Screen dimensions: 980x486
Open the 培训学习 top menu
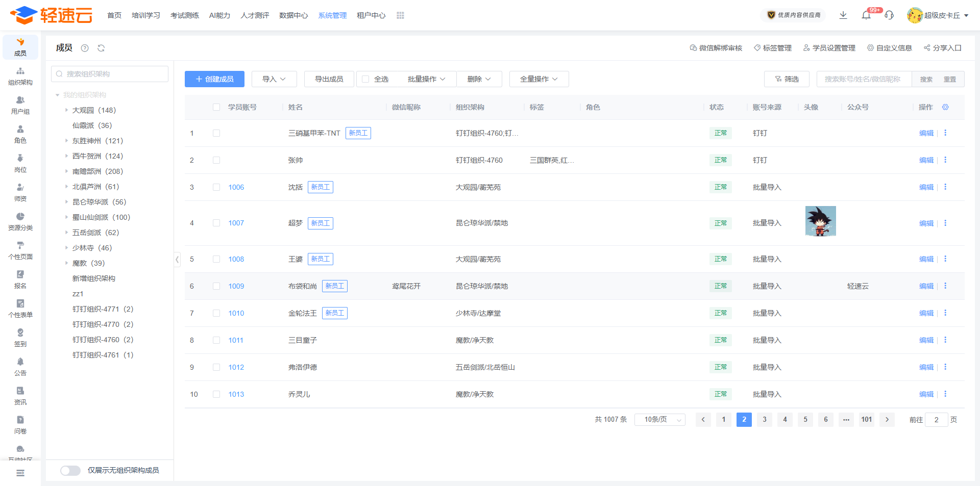146,15
